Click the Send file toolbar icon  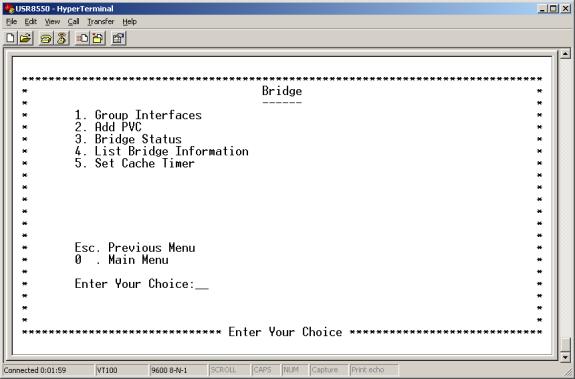tap(82, 38)
